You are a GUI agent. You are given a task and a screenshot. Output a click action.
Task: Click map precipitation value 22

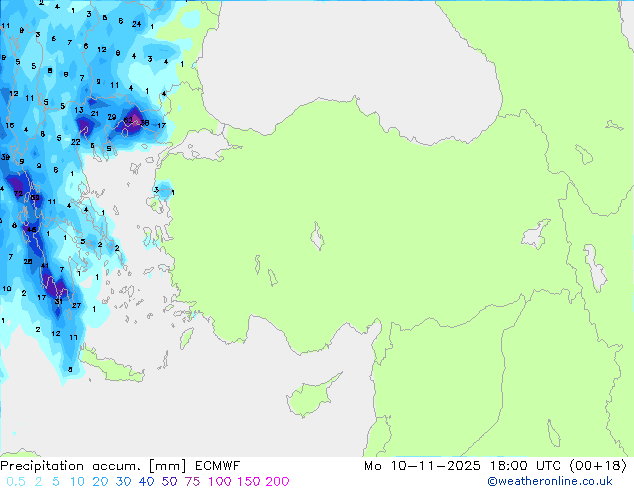point(76,142)
